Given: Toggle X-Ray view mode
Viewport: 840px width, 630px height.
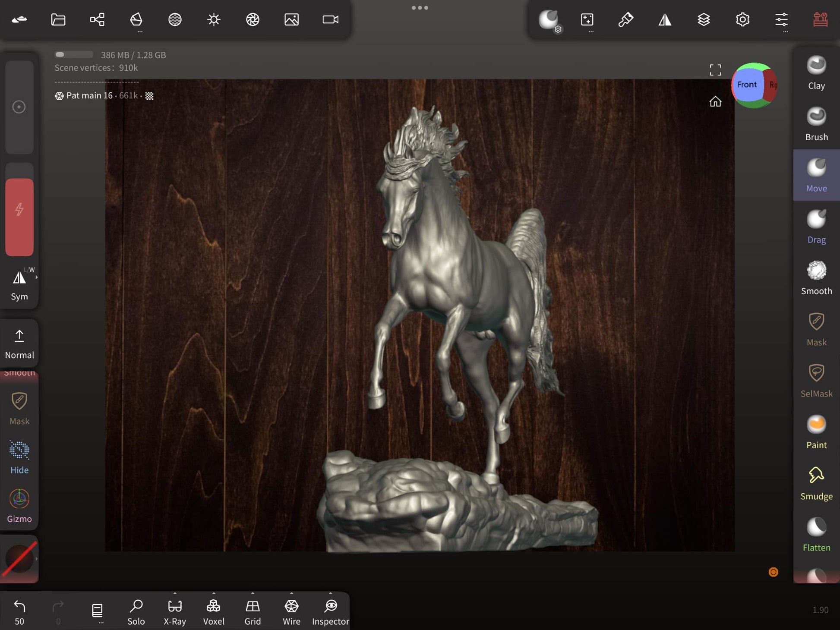Looking at the screenshot, I should coord(175,611).
